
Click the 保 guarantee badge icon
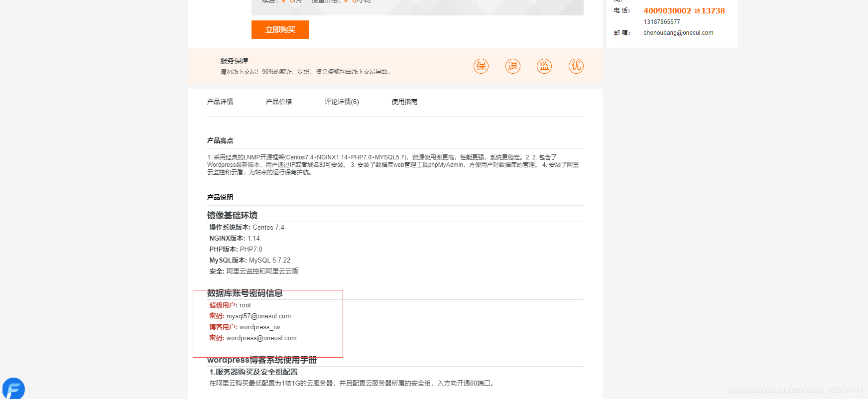(481, 66)
